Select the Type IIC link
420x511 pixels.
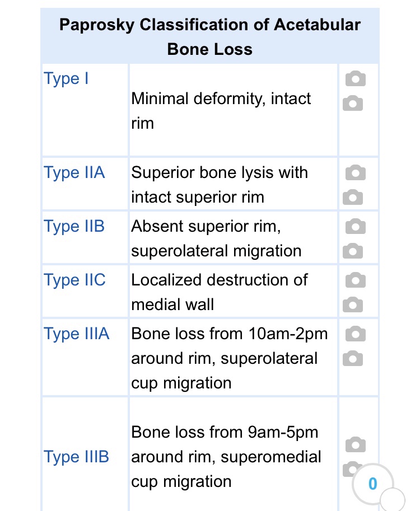pyautogui.click(x=74, y=280)
